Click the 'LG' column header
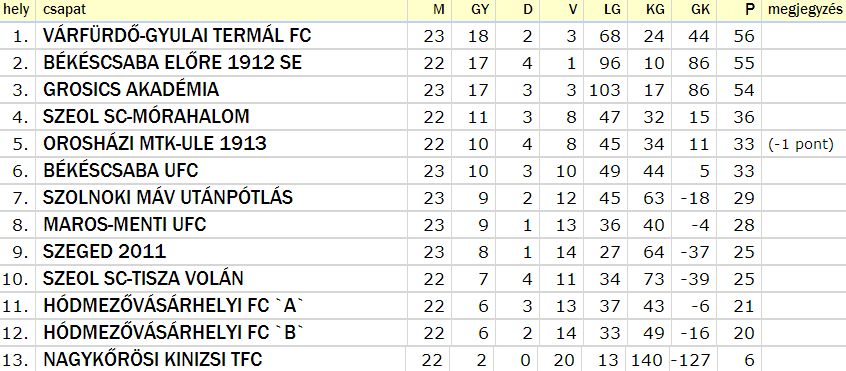Screen dimensions: 846x371 click(612, 10)
